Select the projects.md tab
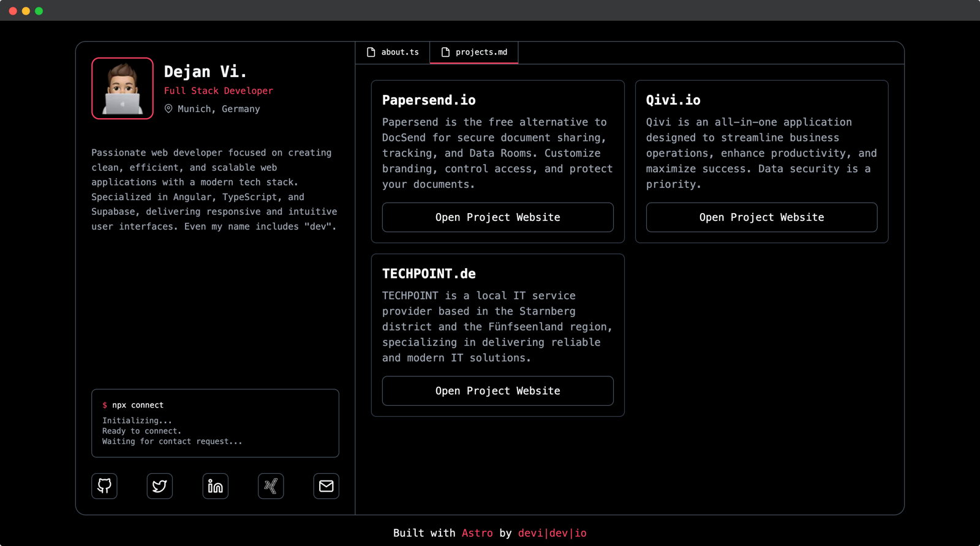 [x=474, y=53]
